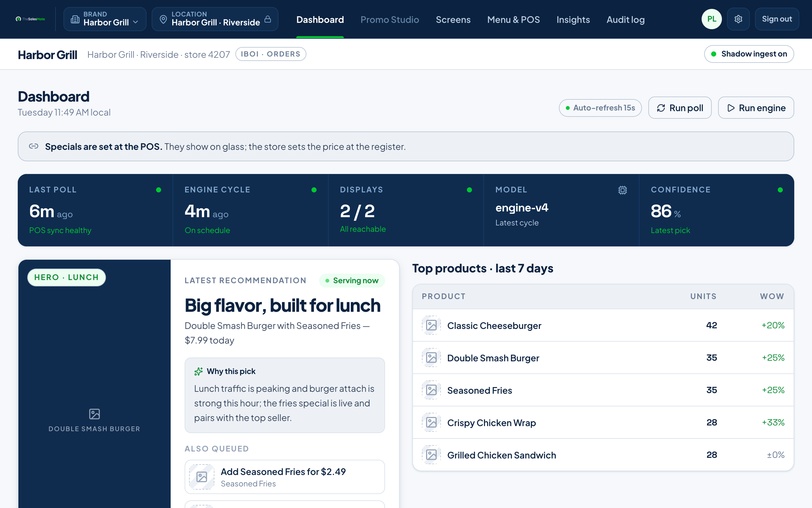Click Seasoned Fries row image icon
Screen dimensions: 812x508
pos(431,390)
